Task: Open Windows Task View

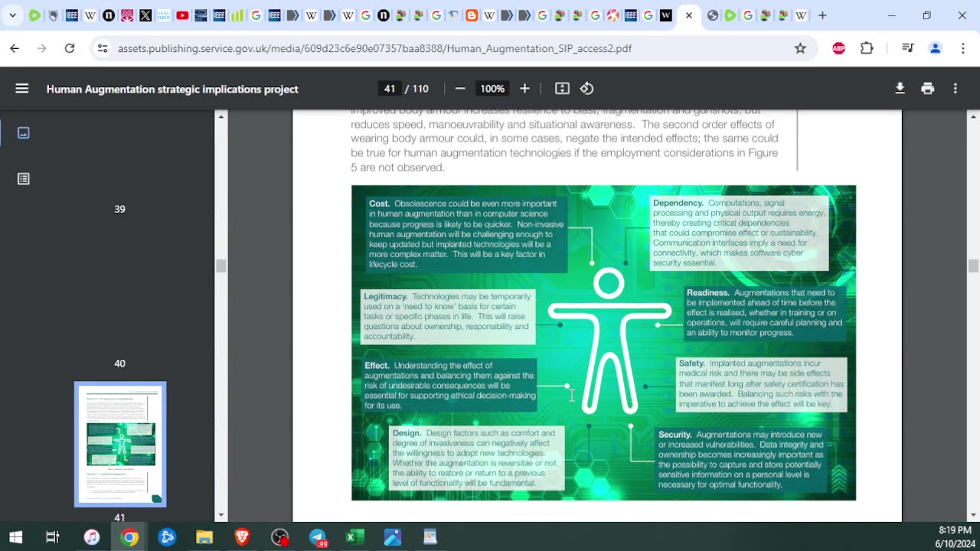Action: [x=53, y=537]
